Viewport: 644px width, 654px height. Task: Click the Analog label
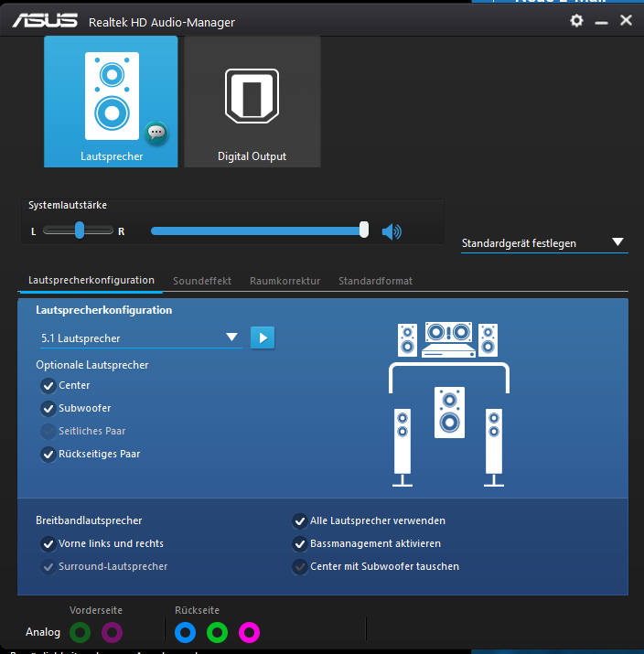[43, 632]
